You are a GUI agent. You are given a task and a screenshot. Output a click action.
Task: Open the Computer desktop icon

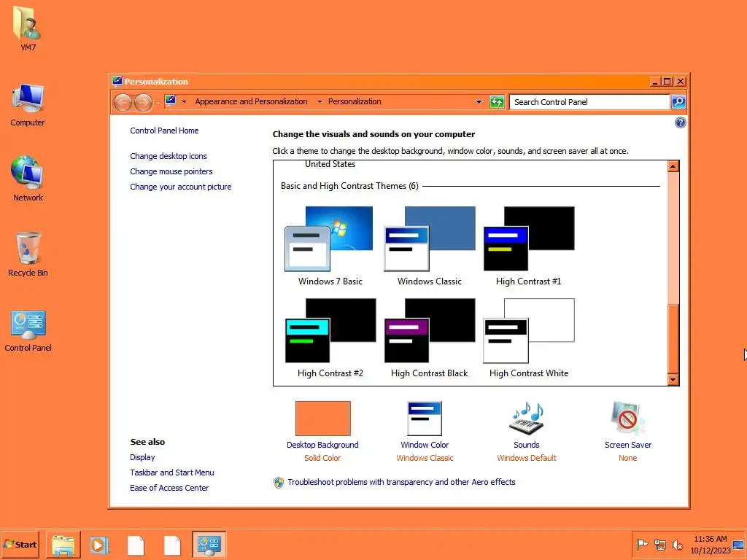(x=28, y=105)
